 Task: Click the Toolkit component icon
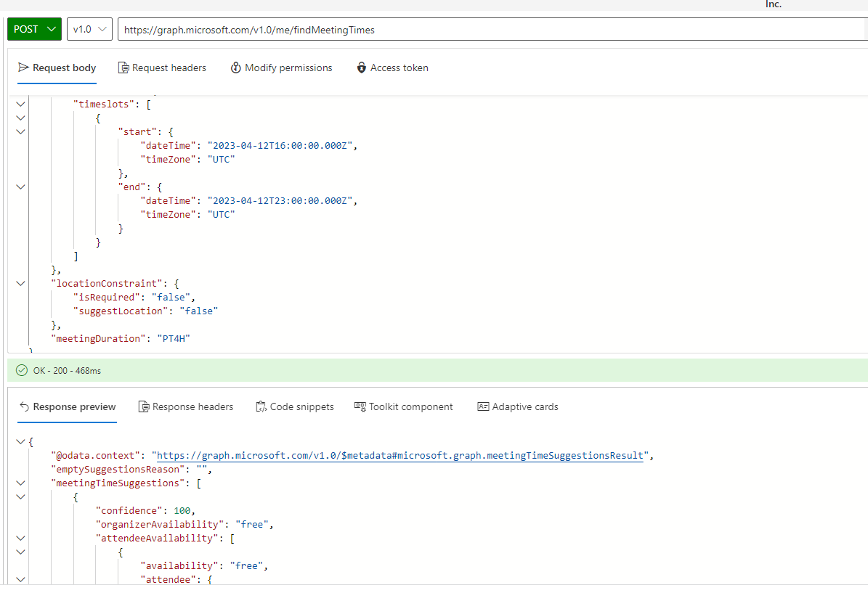coord(360,406)
